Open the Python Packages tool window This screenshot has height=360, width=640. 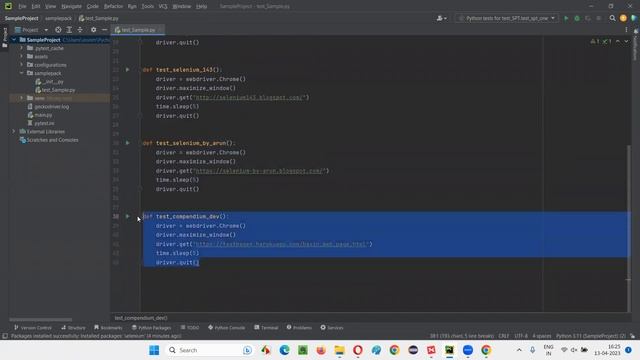[x=151, y=328]
